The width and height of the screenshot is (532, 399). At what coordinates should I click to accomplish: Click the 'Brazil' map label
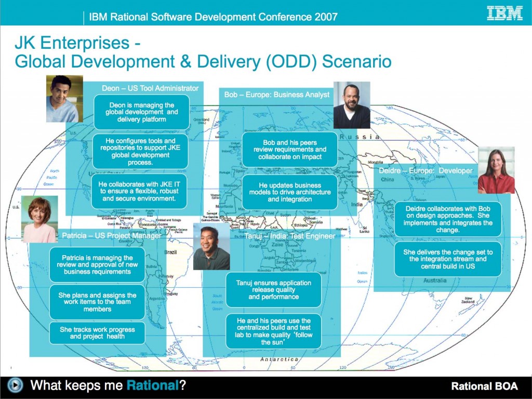[170, 252]
